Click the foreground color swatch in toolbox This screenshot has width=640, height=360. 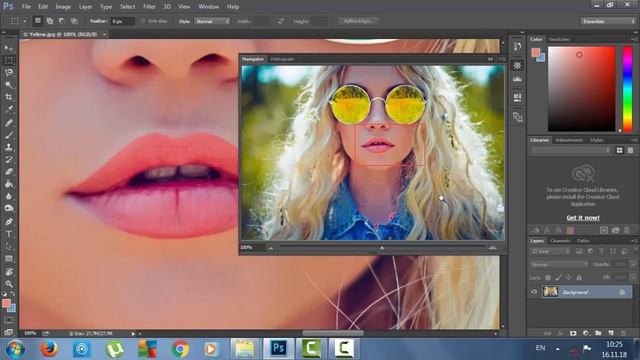coord(6,303)
